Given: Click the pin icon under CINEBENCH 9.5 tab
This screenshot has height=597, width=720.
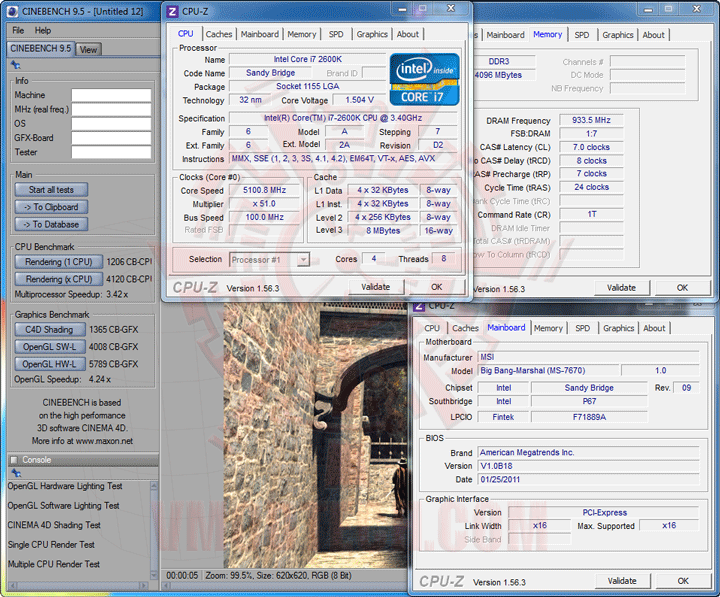Looking at the screenshot, I should (15, 65).
